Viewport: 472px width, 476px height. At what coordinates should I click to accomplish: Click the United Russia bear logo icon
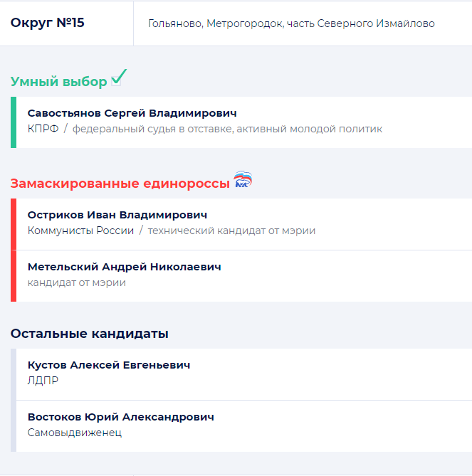tap(243, 179)
